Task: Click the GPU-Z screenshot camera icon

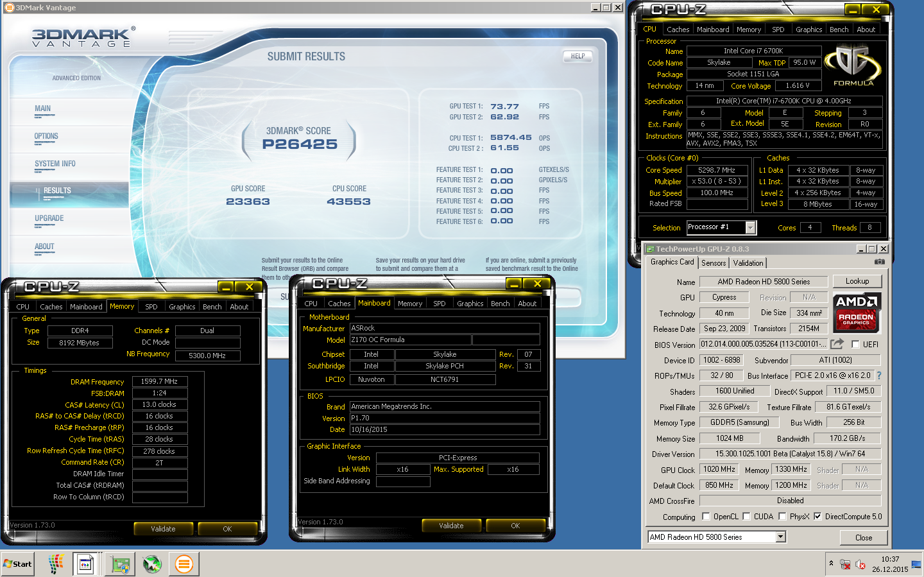Action: pyautogui.click(x=879, y=262)
